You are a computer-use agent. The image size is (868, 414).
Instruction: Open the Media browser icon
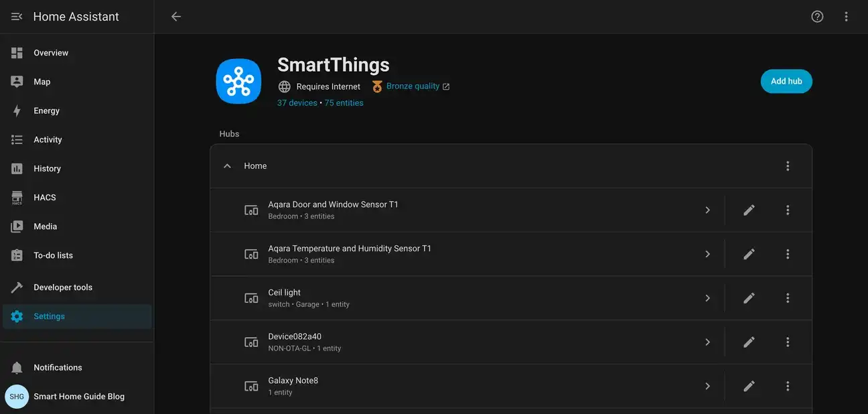(16, 226)
